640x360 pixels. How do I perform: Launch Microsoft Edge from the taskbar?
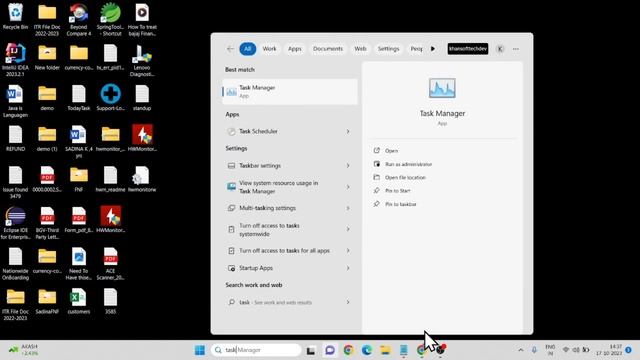(367, 350)
